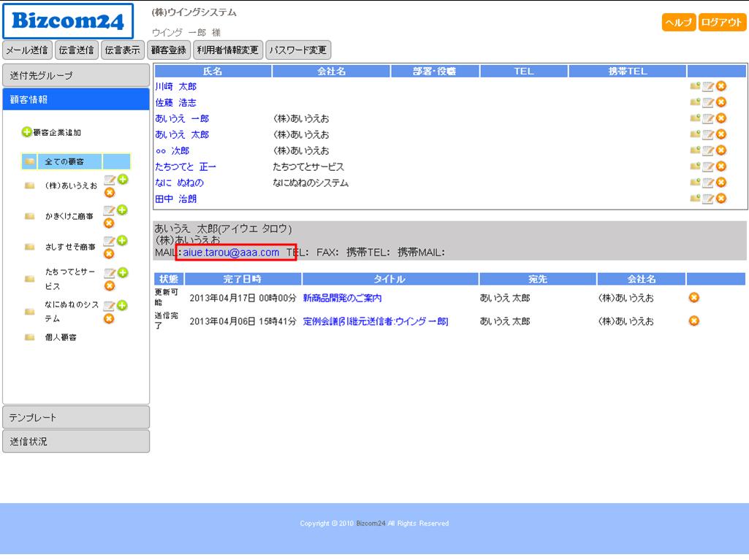Open the 定例会議 message title link
Viewport: 749px width, 560px height.
[x=375, y=321]
